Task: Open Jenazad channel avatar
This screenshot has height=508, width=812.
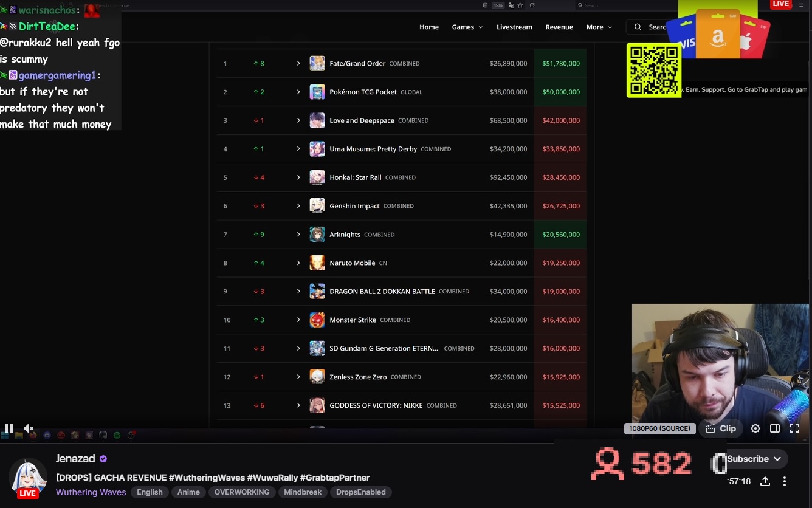Action: coord(27,477)
